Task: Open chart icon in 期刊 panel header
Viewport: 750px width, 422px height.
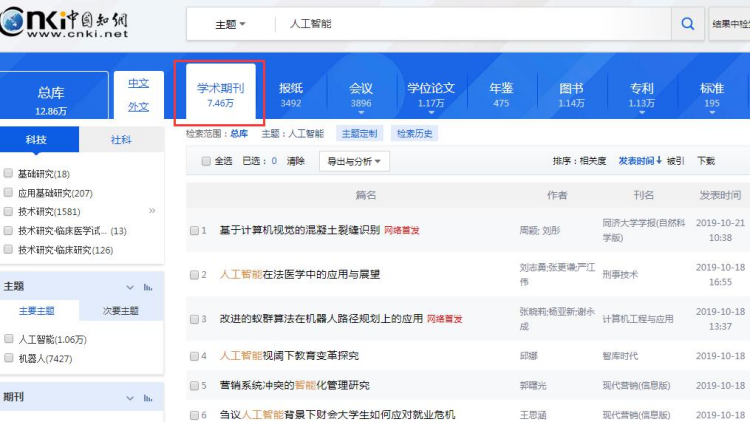Action: tap(148, 396)
